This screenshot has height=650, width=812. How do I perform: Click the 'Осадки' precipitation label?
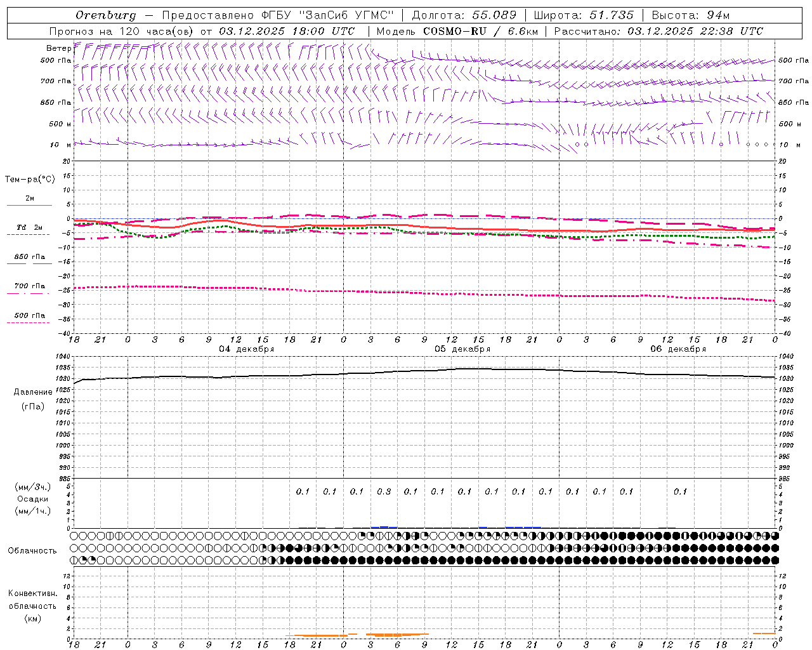click(x=33, y=499)
